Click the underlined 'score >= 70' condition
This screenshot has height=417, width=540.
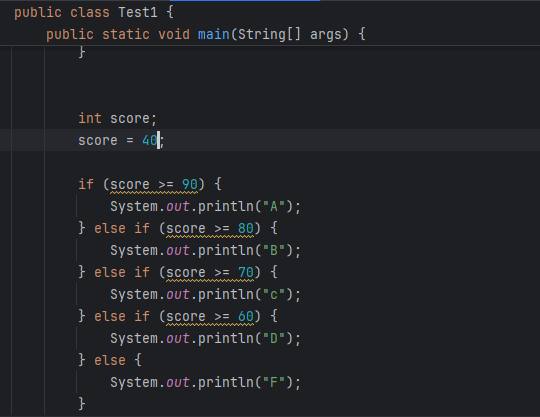(x=210, y=273)
